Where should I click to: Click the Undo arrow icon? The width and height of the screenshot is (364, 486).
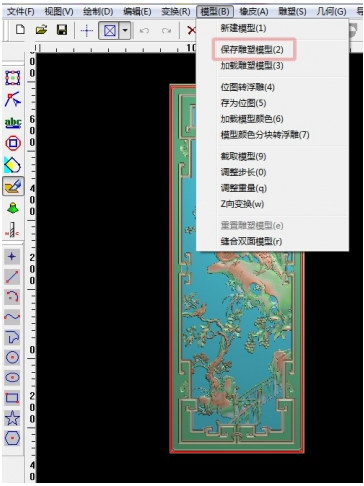[144, 31]
